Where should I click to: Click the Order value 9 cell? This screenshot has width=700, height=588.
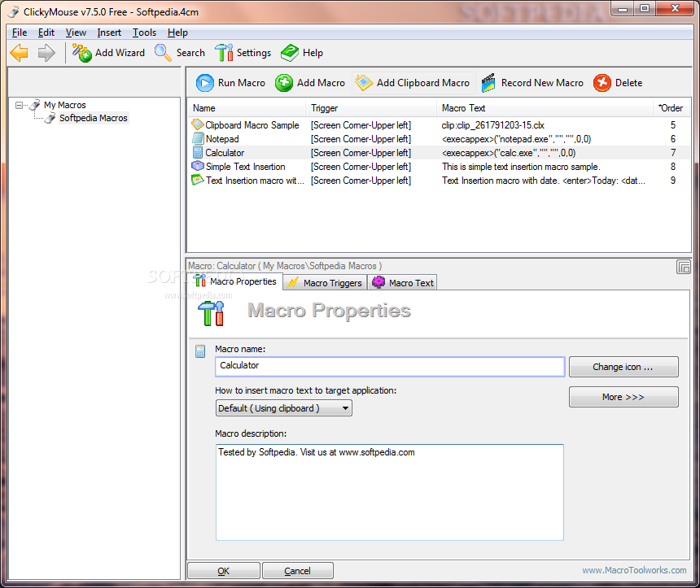pos(673,181)
